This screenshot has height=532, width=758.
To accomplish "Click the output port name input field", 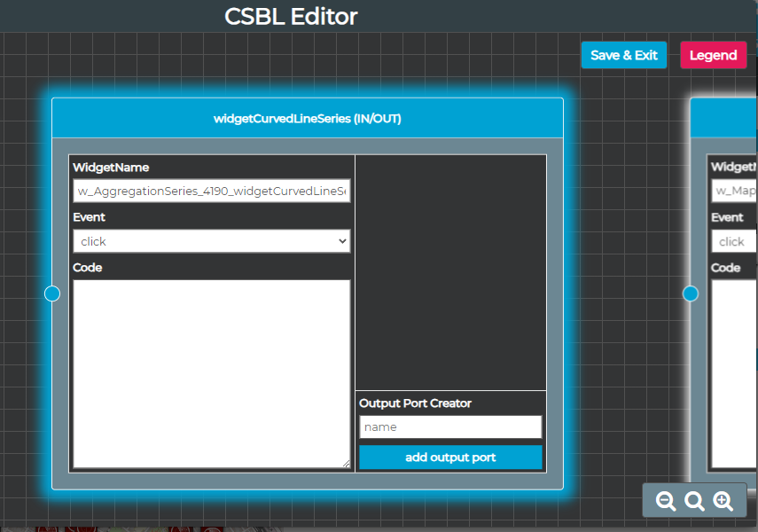I will point(450,426).
